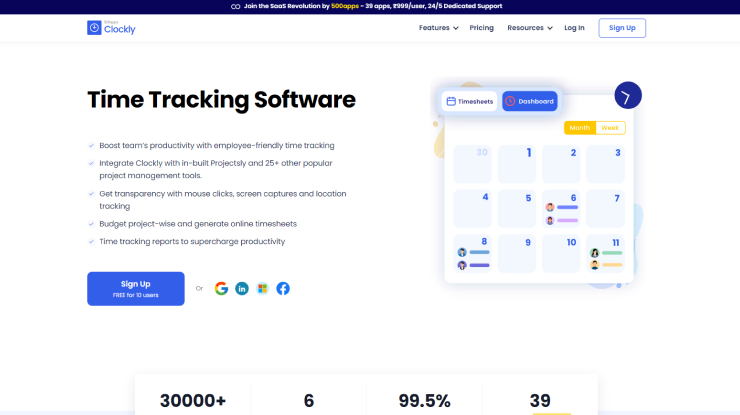
Task: Follow the 500apps link in banner
Action: point(345,6)
